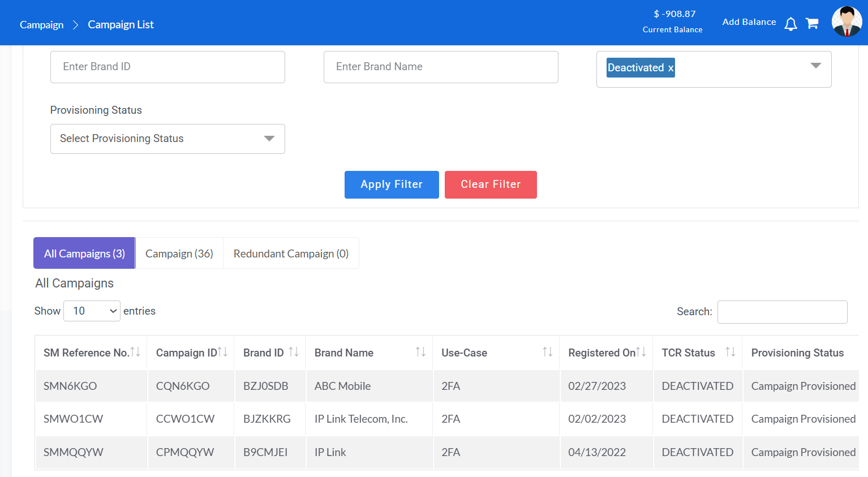Switch to Redundant Campaign (0) tab

(x=291, y=253)
